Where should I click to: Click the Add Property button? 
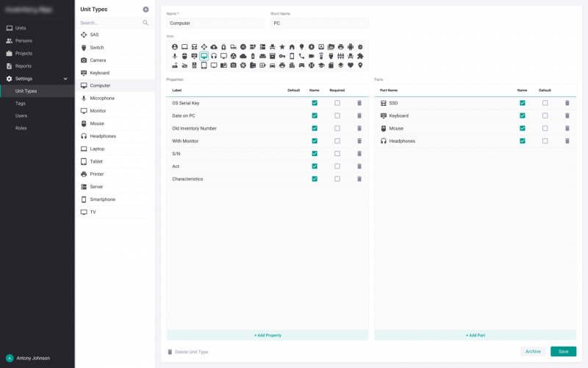(268, 335)
